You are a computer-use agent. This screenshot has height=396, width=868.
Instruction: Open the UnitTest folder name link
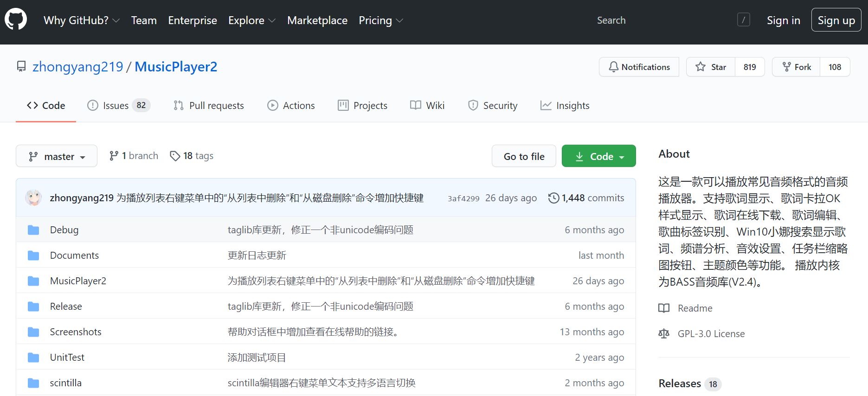click(67, 358)
